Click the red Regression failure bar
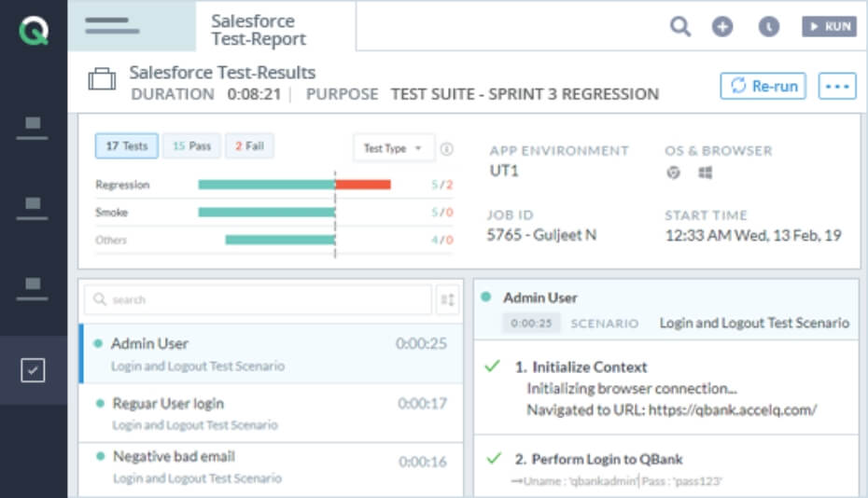This screenshot has width=868, height=498. (x=362, y=185)
